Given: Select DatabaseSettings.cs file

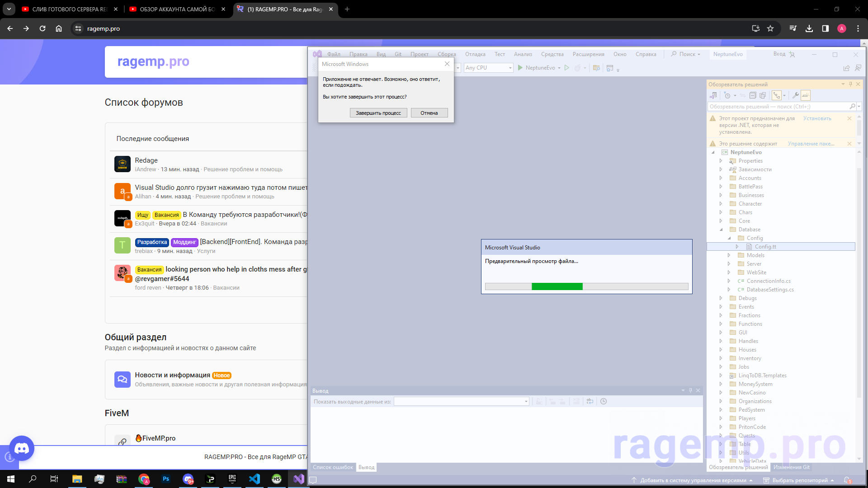Looking at the screenshot, I should [770, 290].
